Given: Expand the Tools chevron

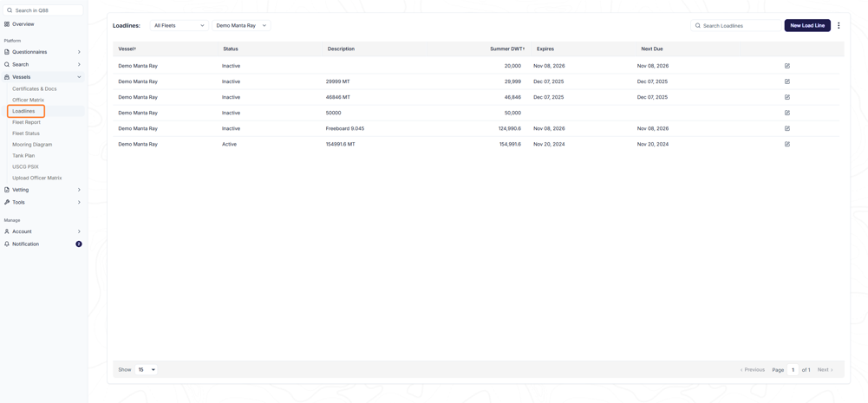Looking at the screenshot, I should pos(79,202).
